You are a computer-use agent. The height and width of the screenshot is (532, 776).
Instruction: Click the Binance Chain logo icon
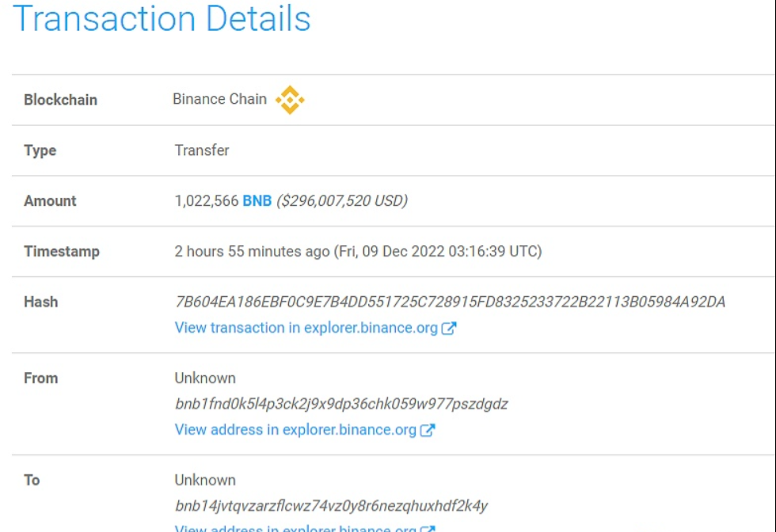click(290, 101)
